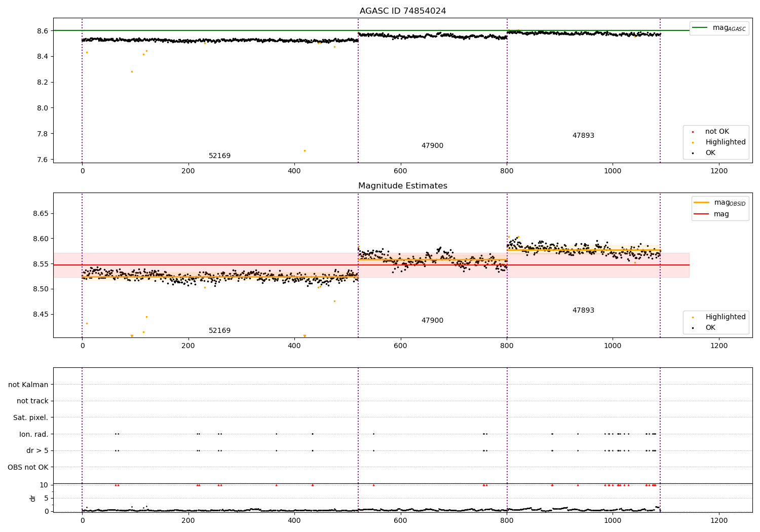
Task: Click the 8.55 y-axis tick label
Action: (41, 264)
